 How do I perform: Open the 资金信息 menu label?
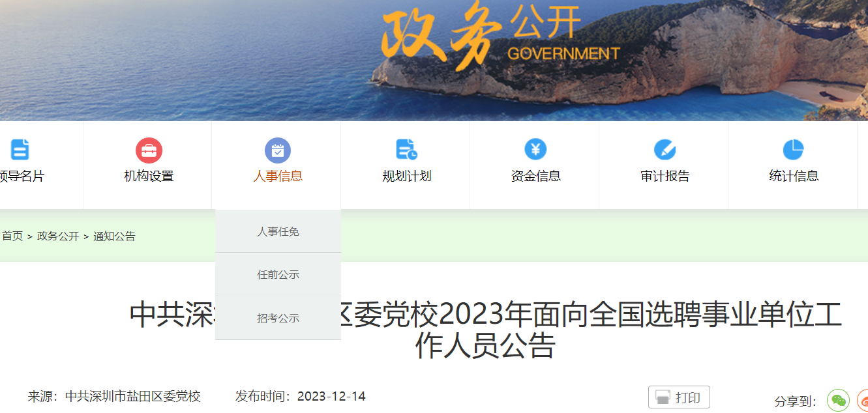535,176
